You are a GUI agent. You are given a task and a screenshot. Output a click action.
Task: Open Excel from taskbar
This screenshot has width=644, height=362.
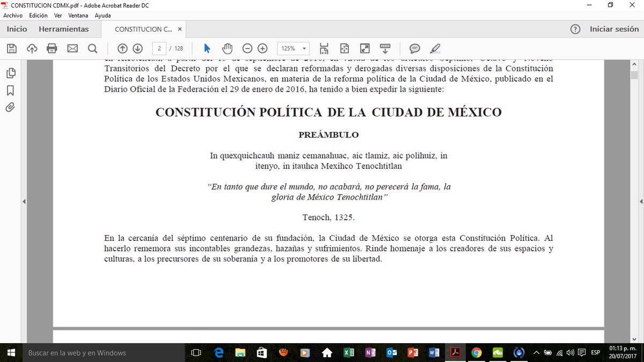click(348, 352)
